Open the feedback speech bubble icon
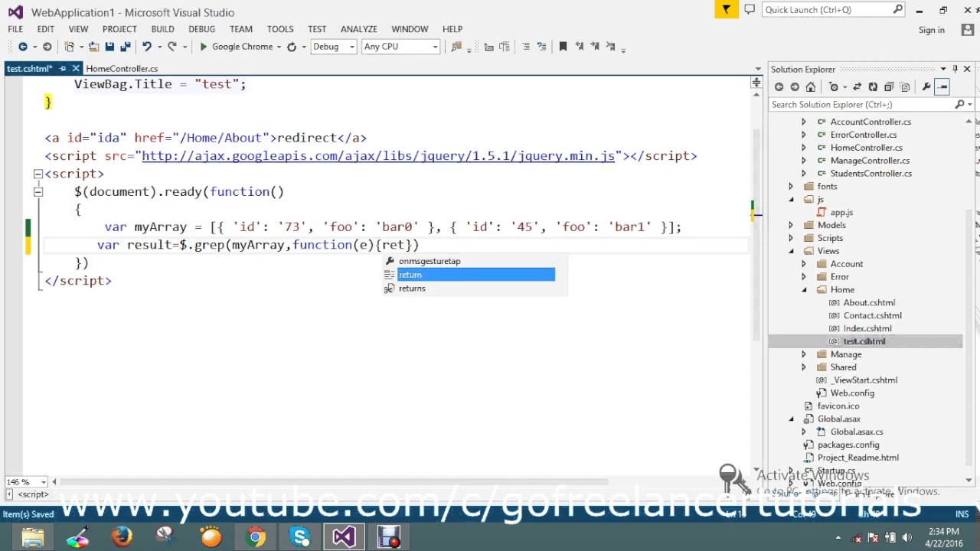The image size is (980, 551). click(750, 9)
